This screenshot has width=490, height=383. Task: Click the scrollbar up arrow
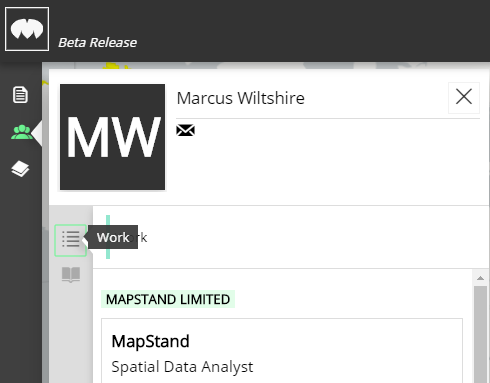click(x=480, y=278)
